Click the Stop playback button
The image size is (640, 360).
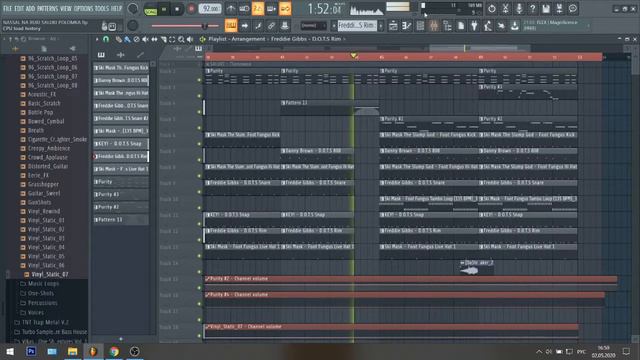(177, 9)
